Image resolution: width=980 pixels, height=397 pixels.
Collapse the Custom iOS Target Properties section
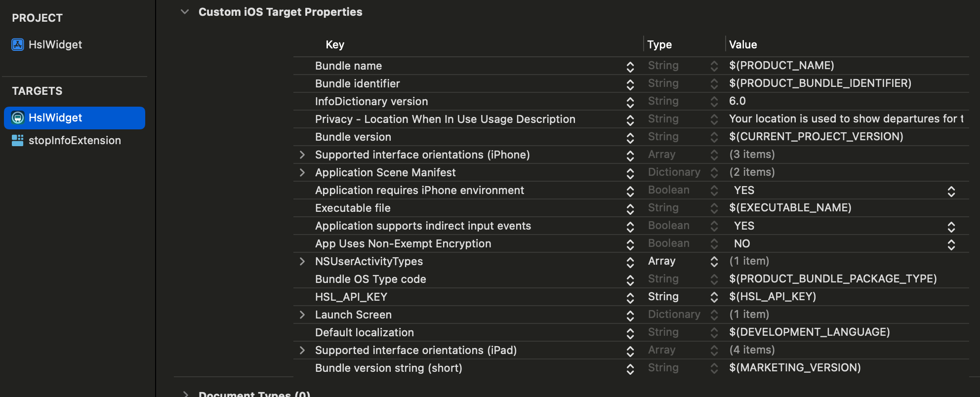pyautogui.click(x=185, y=11)
